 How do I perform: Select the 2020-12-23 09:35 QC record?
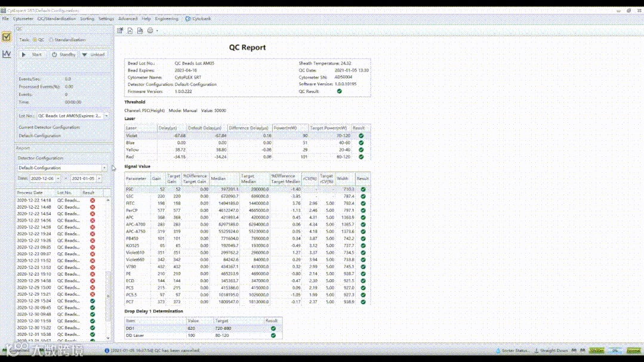click(61, 247)
